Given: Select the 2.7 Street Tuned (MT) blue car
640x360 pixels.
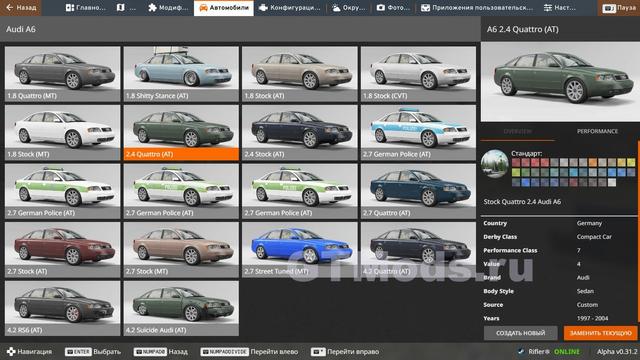Looking at the screenshot, I should click(300, 250).
